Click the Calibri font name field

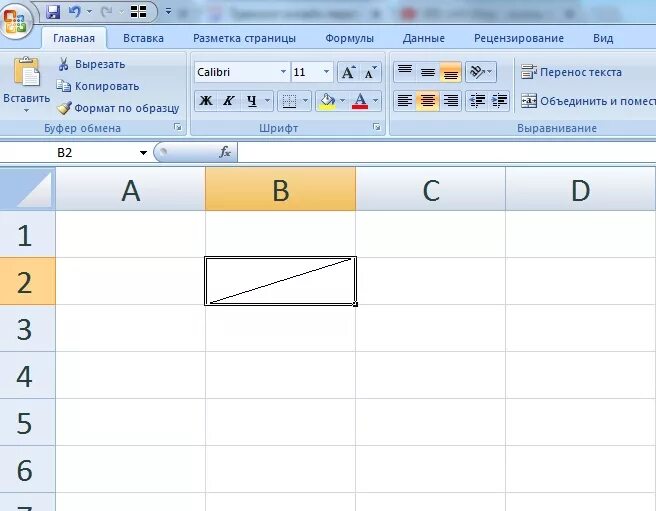click(x=237, y=72)
